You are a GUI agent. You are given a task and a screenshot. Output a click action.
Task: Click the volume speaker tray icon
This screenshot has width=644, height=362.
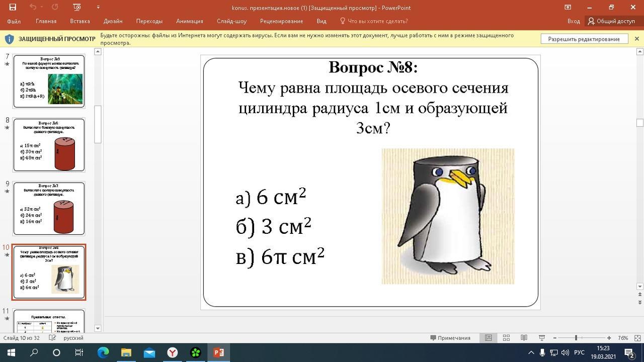(565, 352)
